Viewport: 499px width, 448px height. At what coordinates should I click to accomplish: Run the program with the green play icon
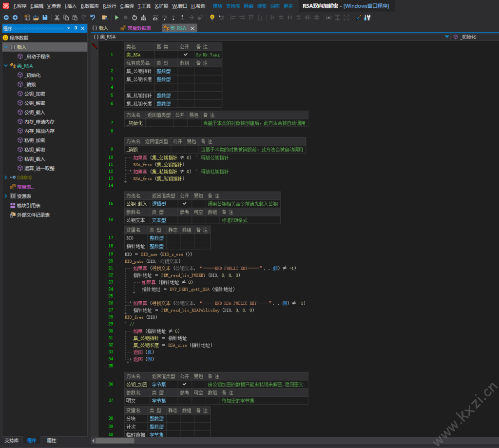click(116, 18)
